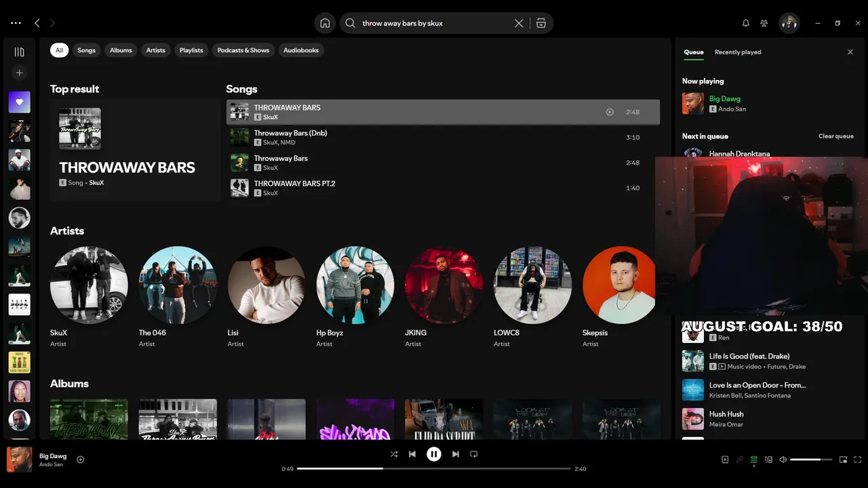Add THROWAWAY BARS to Liked Songs
The image size is (868, 488).
click(x=610, y=112)
